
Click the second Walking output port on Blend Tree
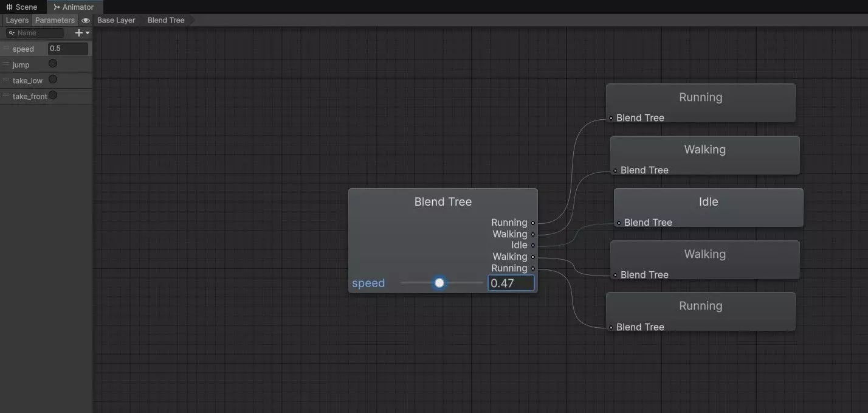click(532, 257)
